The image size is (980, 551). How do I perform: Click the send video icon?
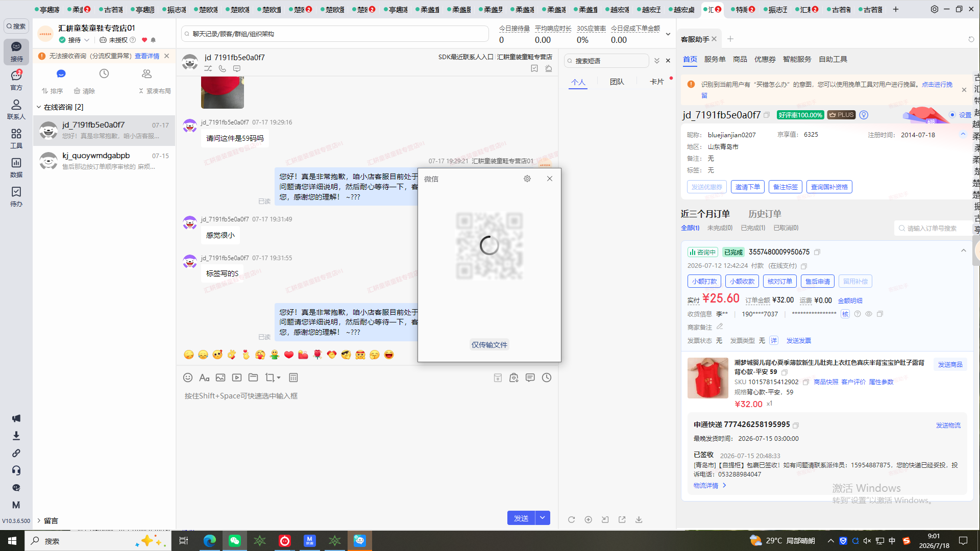pos(237,378)
